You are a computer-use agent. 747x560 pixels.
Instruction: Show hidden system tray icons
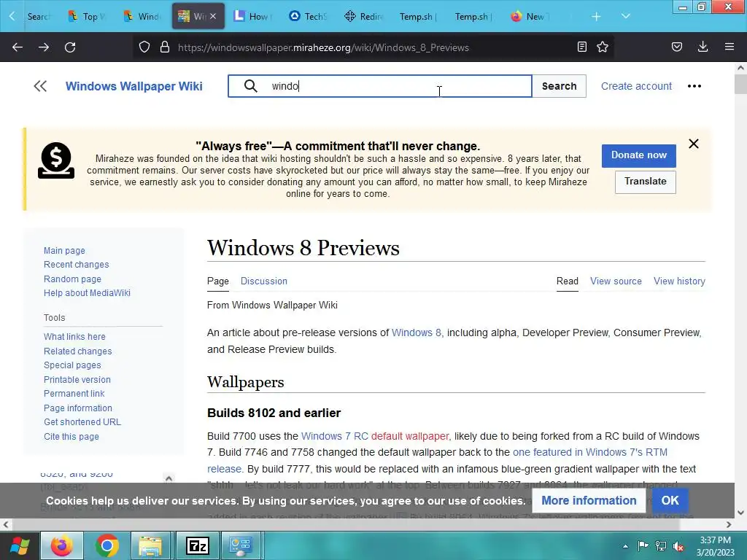625,546
